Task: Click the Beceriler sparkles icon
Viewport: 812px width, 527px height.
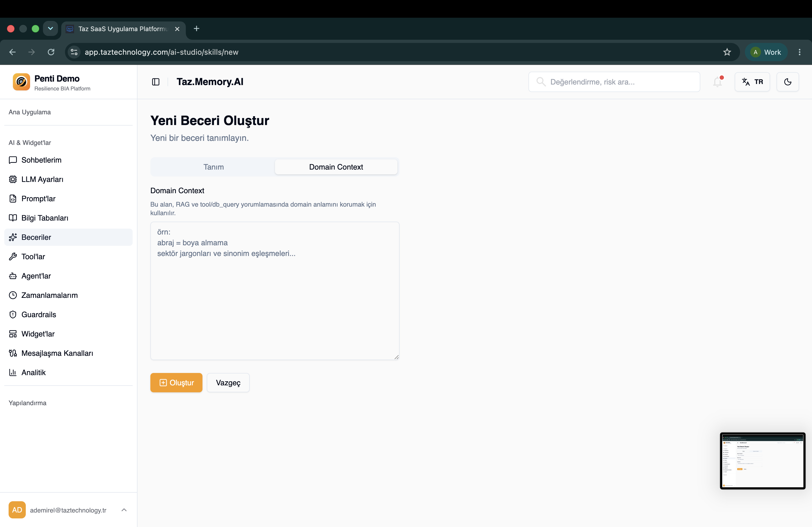Action: tap(13, 237)
